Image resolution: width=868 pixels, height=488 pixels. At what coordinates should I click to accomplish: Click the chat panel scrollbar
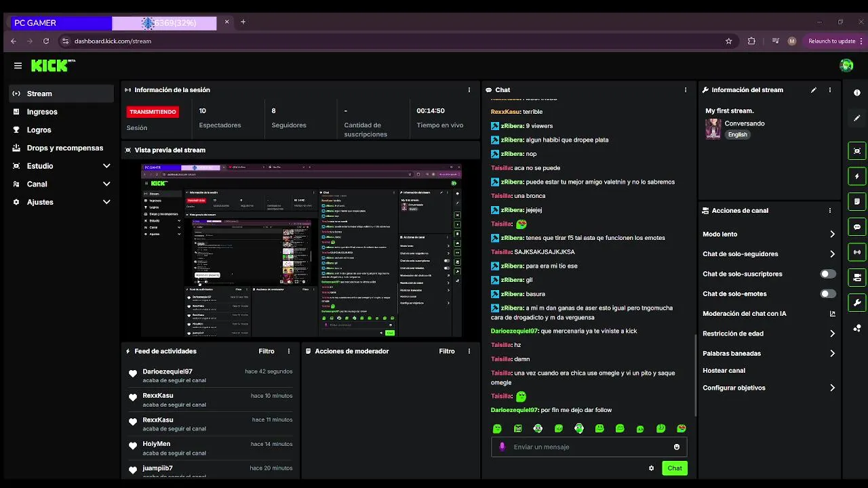pos(695,375)
